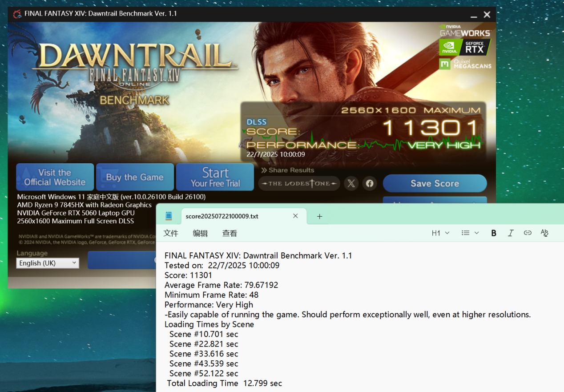
Task: Click the Quixel Megascans logo
Action: pyautogui.click(x=465, y=64)
